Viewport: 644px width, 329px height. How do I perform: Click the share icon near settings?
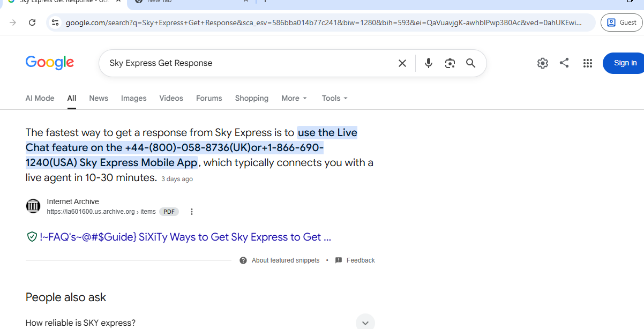(x=564, y=63)
